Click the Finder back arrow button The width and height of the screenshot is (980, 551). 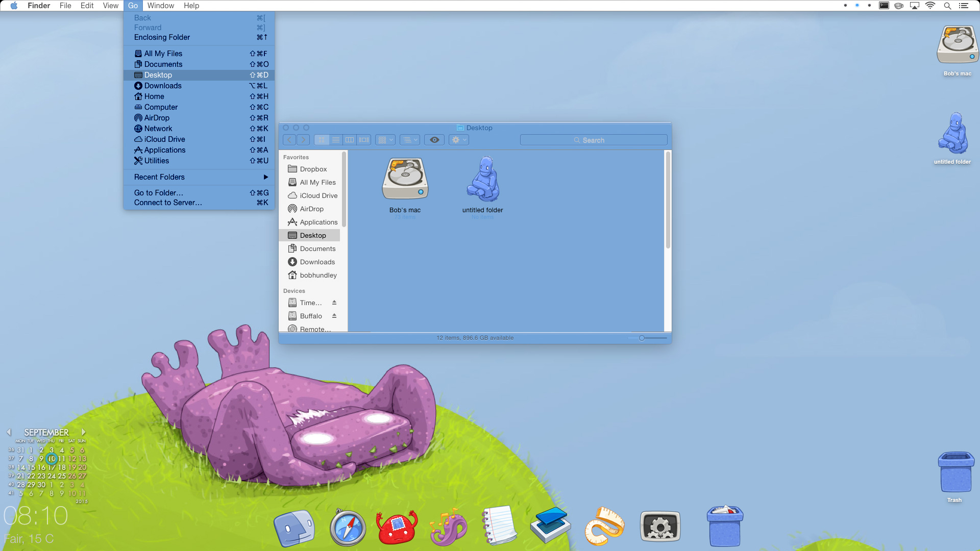(289, 140)
